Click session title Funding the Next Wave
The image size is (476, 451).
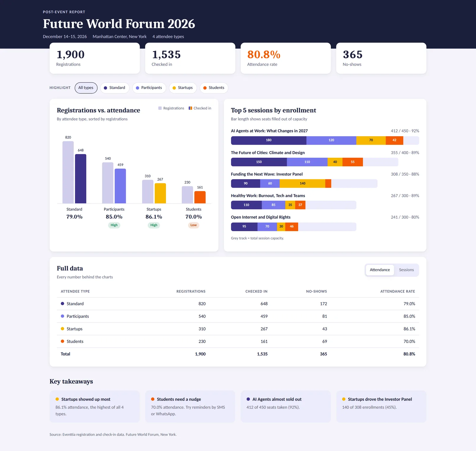click(x=267, y=174)
